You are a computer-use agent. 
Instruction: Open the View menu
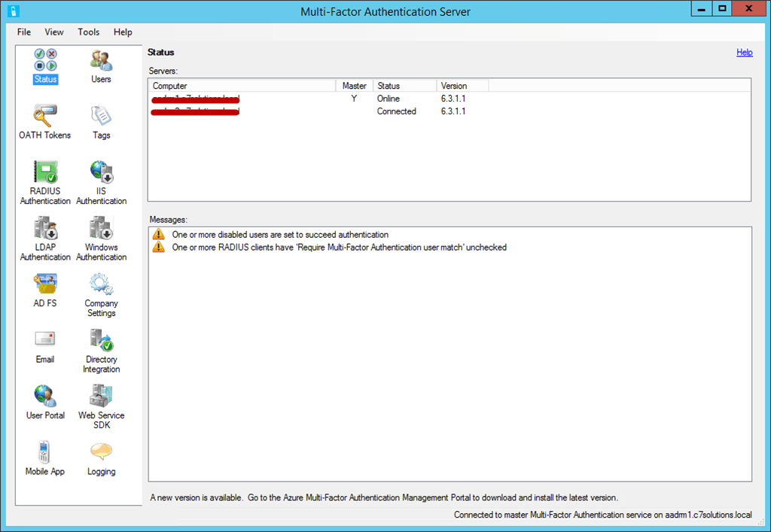pos(54,32)
